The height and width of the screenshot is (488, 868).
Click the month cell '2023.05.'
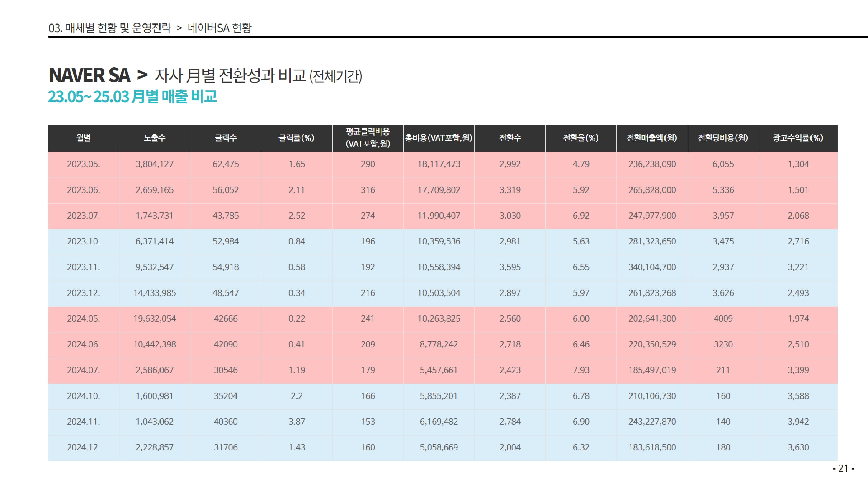coord(84,164)
